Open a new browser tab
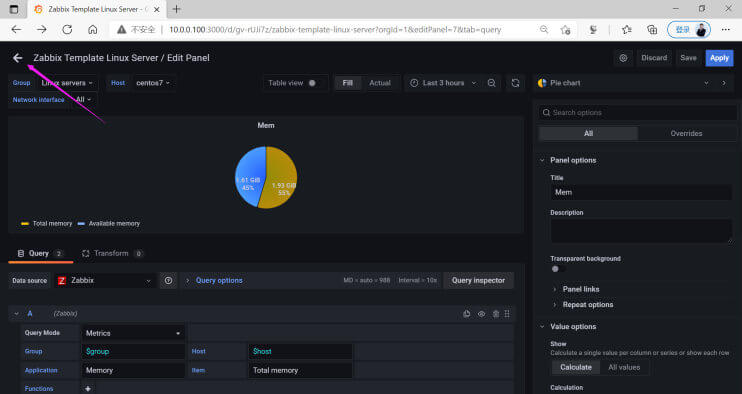The width and height of the screenshot is (742, 394). (177, 9)
